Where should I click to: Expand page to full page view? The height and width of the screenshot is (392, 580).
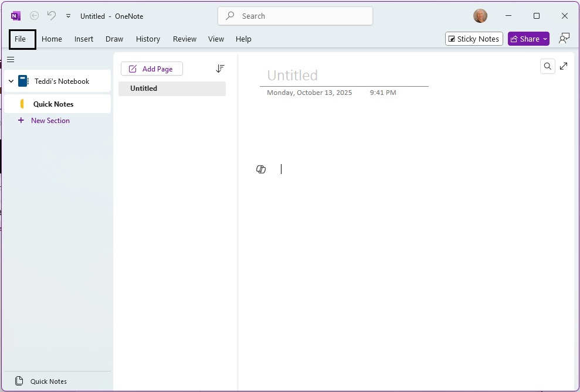pos(564,66)
